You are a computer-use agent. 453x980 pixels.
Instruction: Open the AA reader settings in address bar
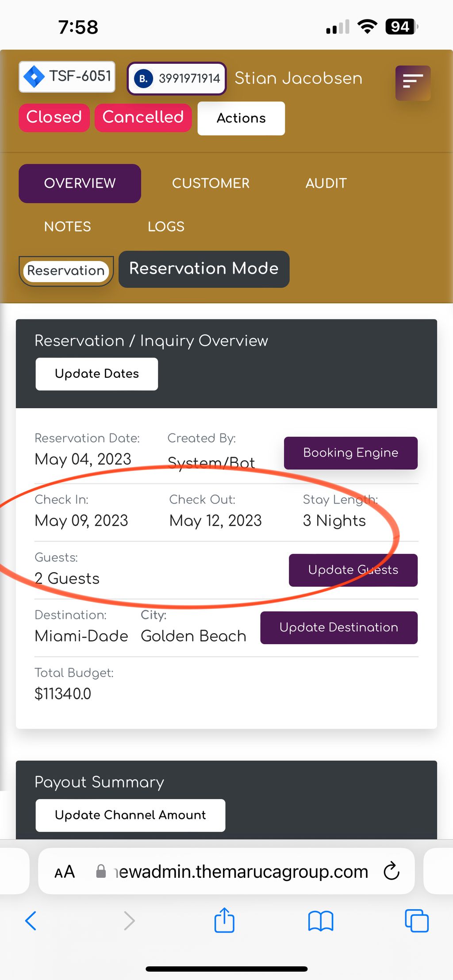(65, 872)
